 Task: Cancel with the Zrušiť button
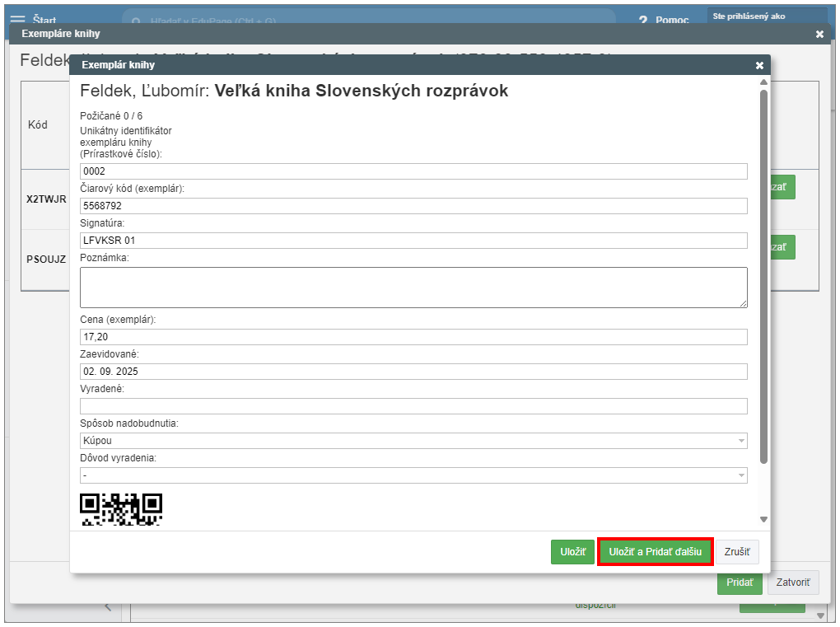[737, 551]
